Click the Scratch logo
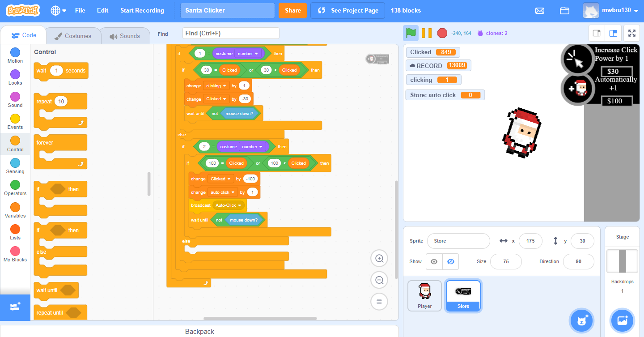 coord(23,10)
